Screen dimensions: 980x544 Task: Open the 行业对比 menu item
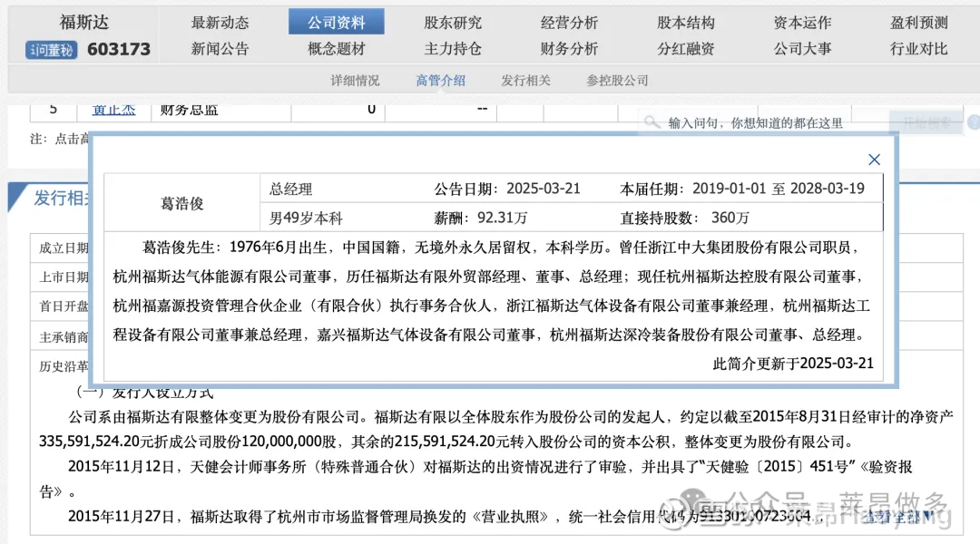pyautogui.click(x=918, y=49)
